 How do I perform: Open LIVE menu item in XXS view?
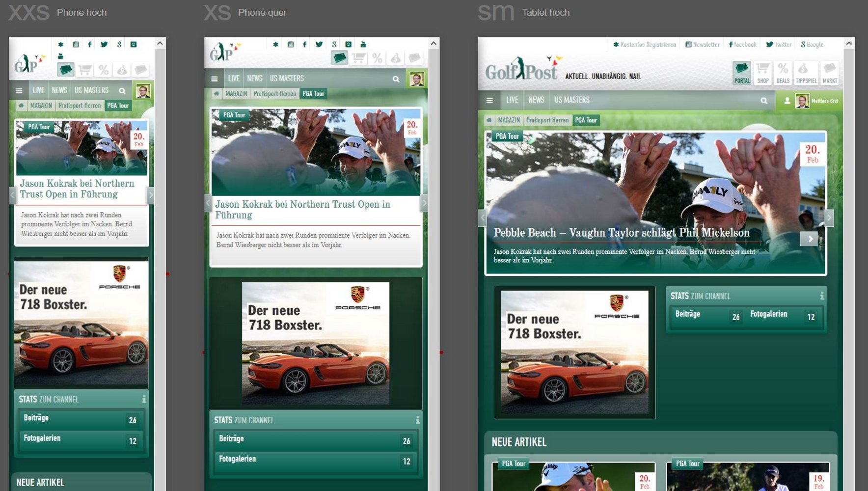38,90
